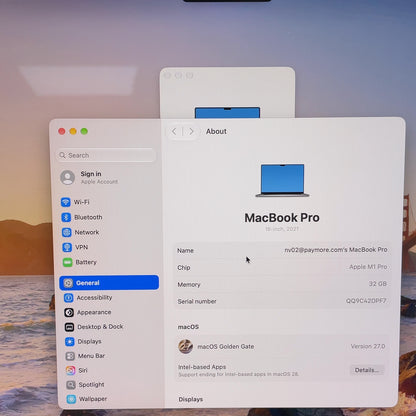416x416 pixels.
Task: Open Battery settings icon
Action: pyautogui.click(x=68, y=262)
